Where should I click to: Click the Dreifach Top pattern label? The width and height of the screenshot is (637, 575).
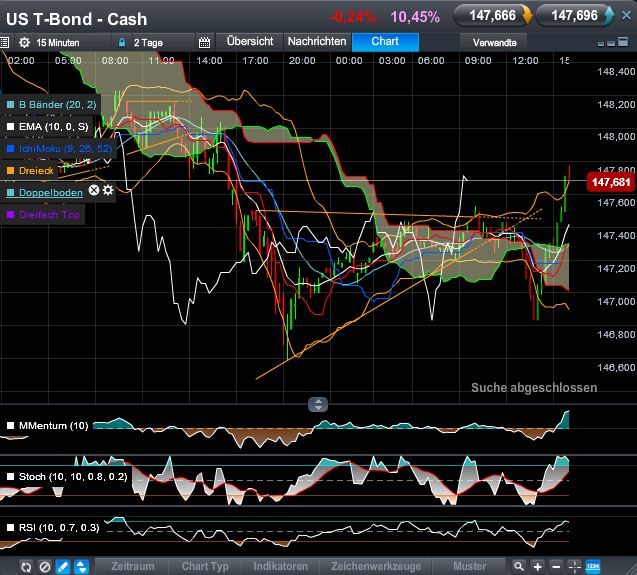(x=49, y=215)
